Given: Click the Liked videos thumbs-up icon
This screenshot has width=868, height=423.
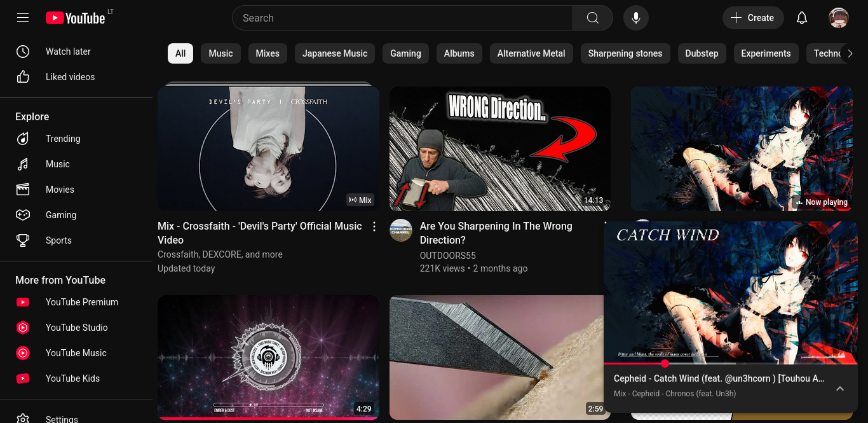Looking at the screenshot, I should coord(23,77).
